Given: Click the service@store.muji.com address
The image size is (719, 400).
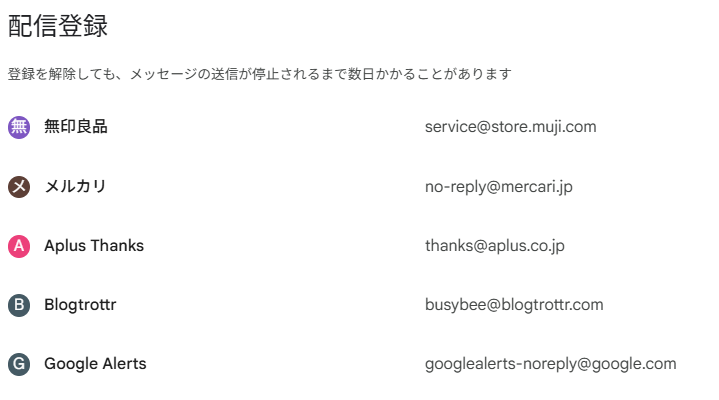Looking at the screenshot, I should (x=510, y=127).
